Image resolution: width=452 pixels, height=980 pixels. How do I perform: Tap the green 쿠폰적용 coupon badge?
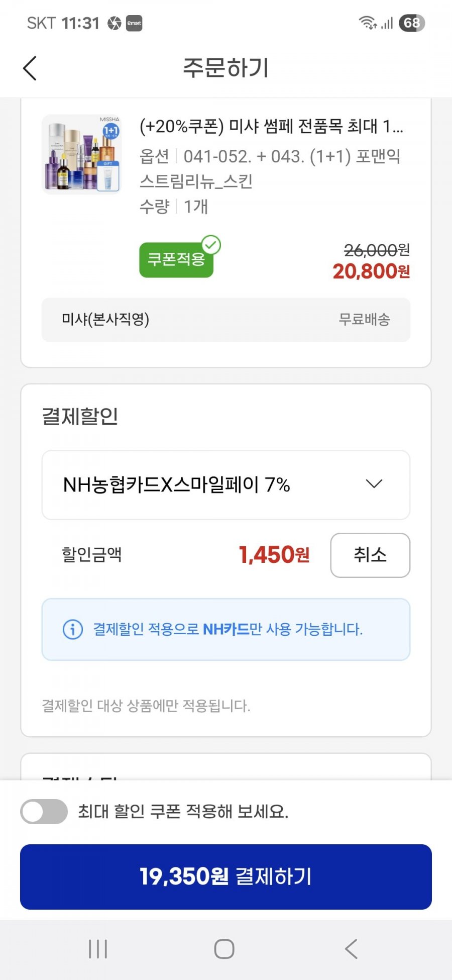(176, 259)
